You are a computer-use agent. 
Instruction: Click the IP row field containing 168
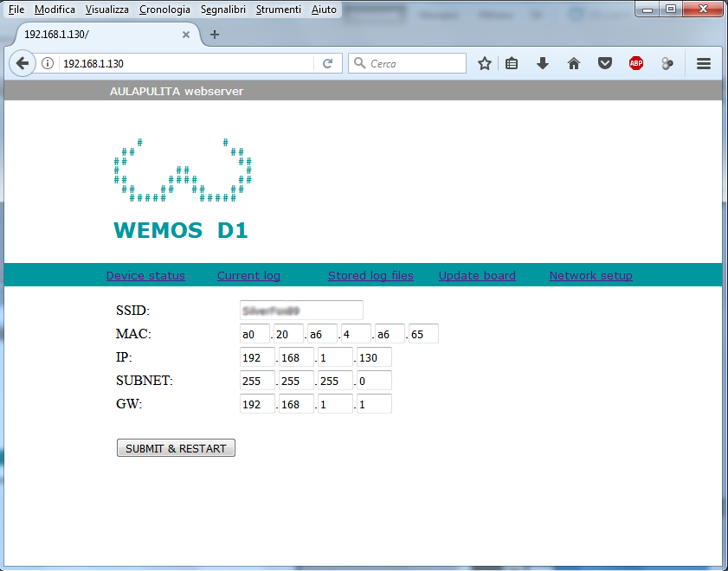click(x=296, y=357)
